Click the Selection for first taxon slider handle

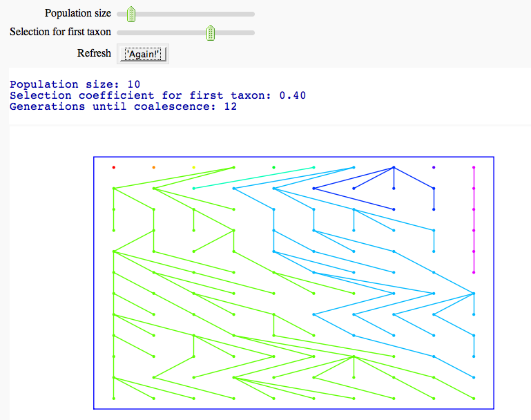click(211, 32)
